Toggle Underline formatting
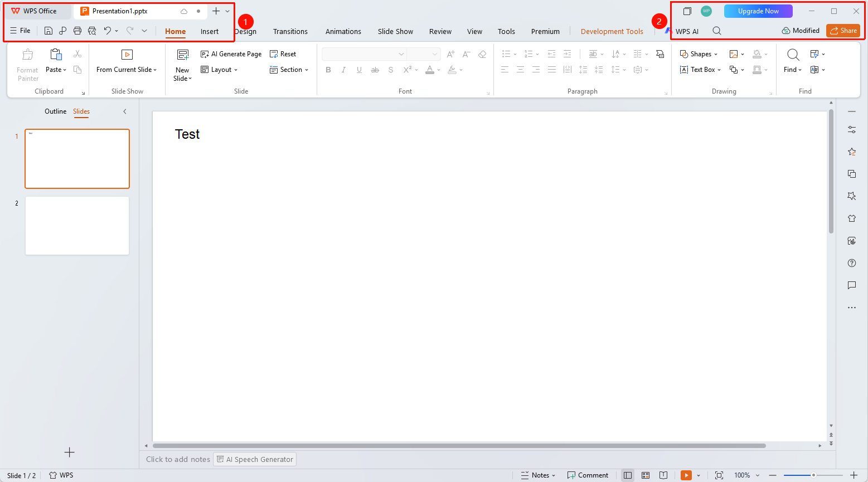868x482 pixels. click(x=359, y=70)
